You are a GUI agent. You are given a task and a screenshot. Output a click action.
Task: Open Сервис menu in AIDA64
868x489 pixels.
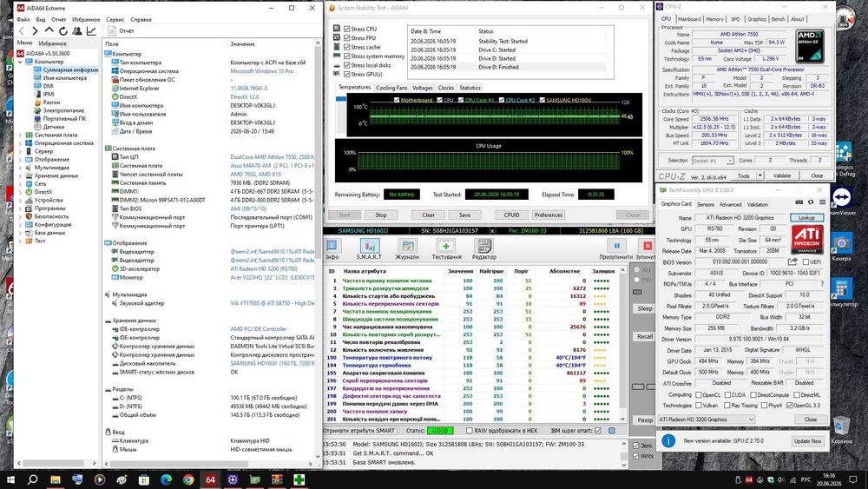115,19
